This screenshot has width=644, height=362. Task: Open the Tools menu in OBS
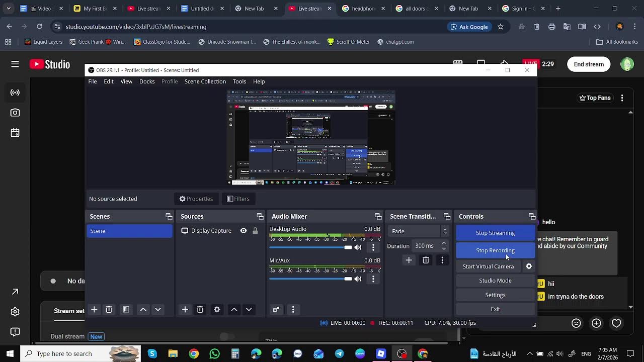pos(239,81)
